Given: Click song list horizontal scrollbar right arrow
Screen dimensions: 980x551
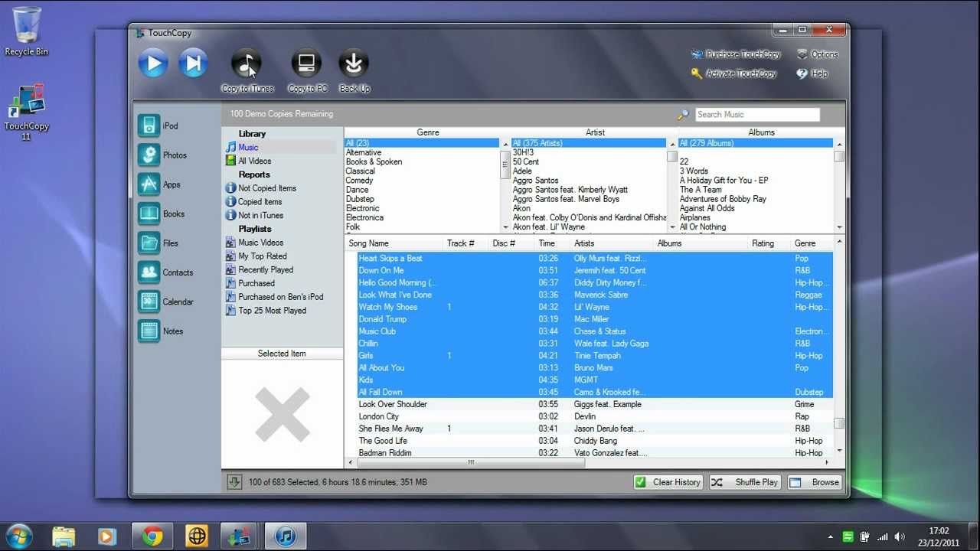Looking at the screenshot, I should pyautogui.click(x=827, y=462).
